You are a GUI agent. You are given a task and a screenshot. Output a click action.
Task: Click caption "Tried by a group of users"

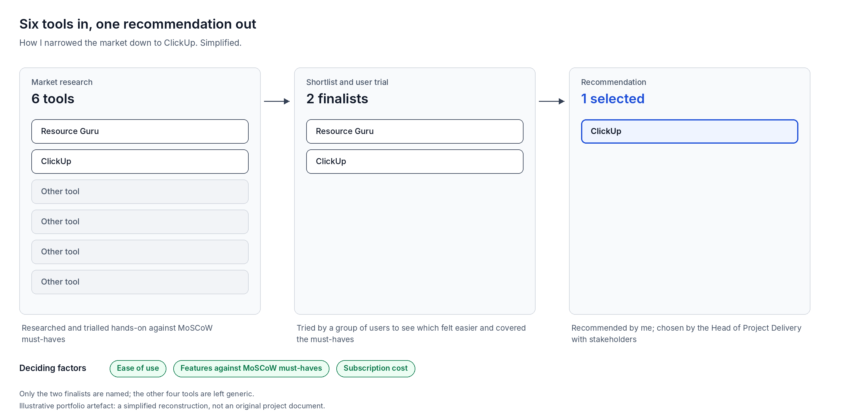click(343, 328)
